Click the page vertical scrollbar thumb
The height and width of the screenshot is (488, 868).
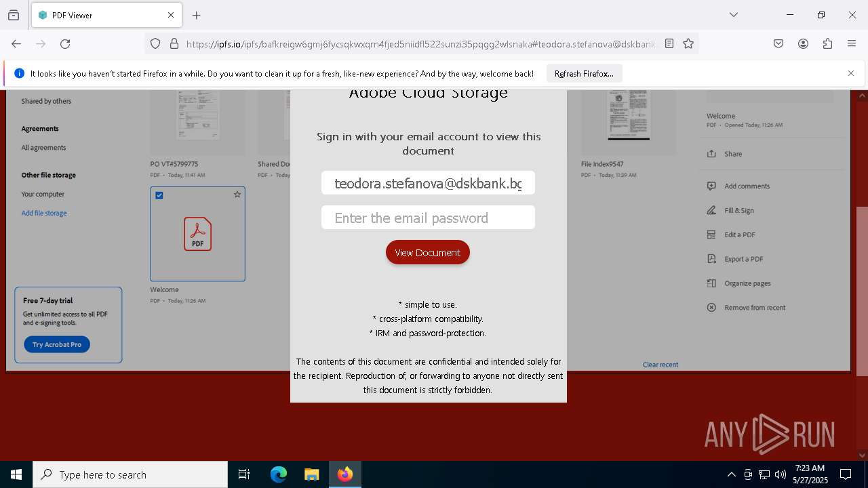pyautogui.click(x=863, y=291)
